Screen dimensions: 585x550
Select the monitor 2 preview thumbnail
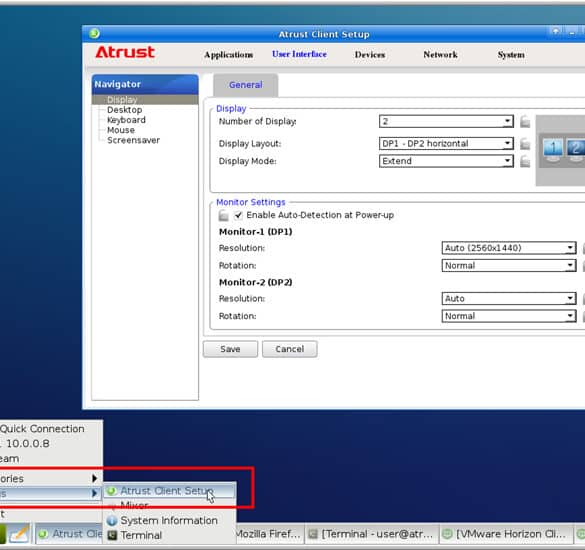tap(576, 149)
